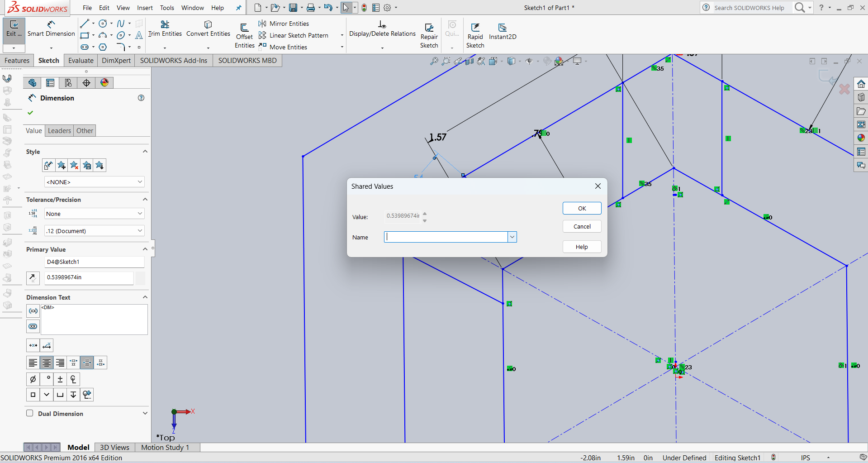Select the Line sketch tool
The image size is (868, 463).
85,23
